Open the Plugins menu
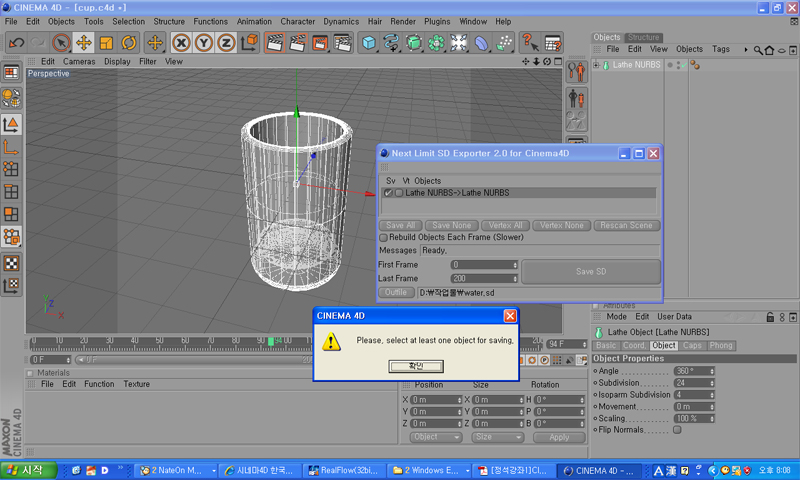Screen dimensions: 800x480 click(x=437, y=21)
